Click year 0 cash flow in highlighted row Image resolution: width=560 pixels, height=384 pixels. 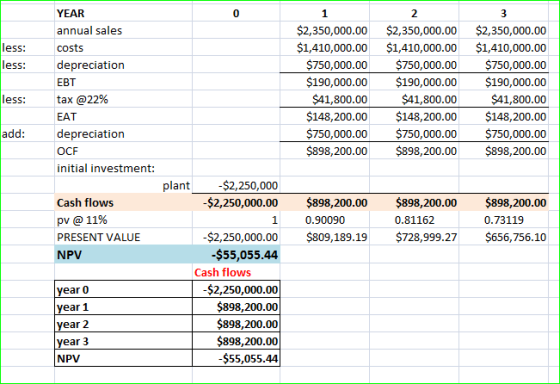[x=240, y=203]
